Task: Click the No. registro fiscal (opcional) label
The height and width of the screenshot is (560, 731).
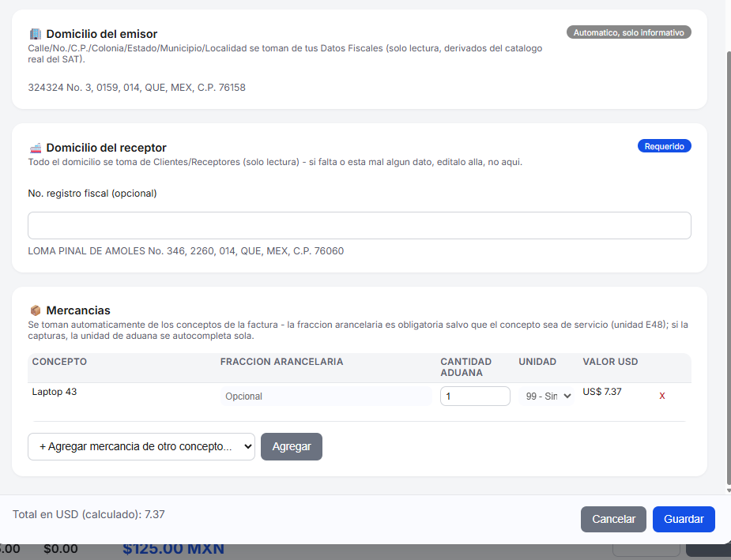Action: coord(92,194)
